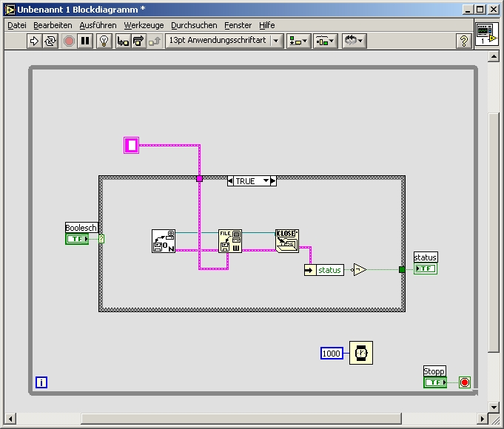Open the 13pt Anwendungsschriftart font dropdown
Screen dimensions: 504x429
(224, 41)
